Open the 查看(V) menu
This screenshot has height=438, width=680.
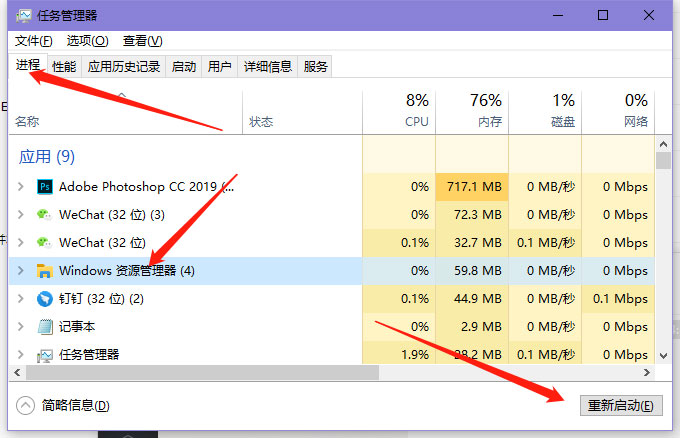pos(142,41)
